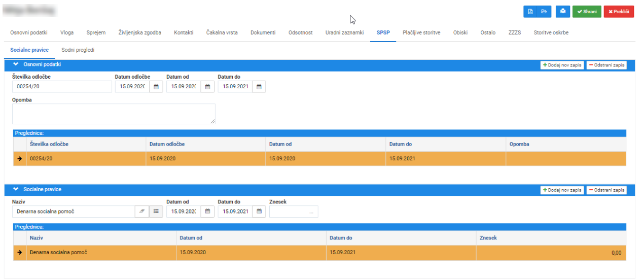Click the PDF document icon button
This screenshot has width=644, height=279.
point(530,12)
